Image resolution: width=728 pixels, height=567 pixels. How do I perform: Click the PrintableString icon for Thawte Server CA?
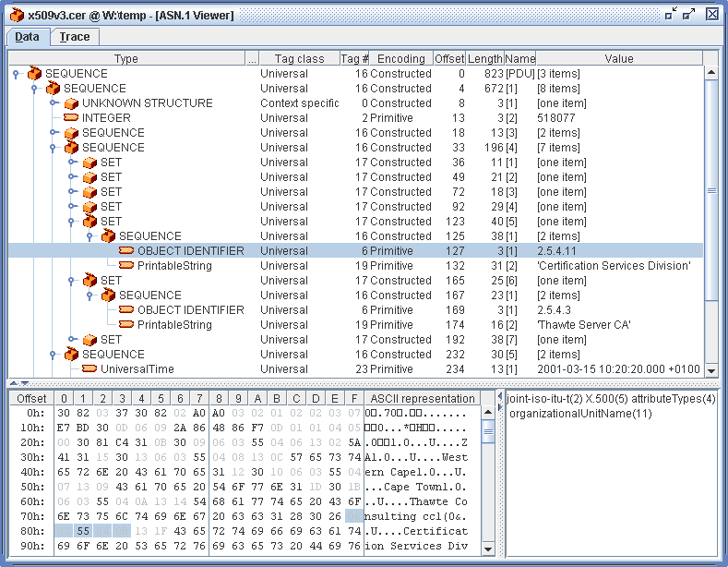point(126,324)
